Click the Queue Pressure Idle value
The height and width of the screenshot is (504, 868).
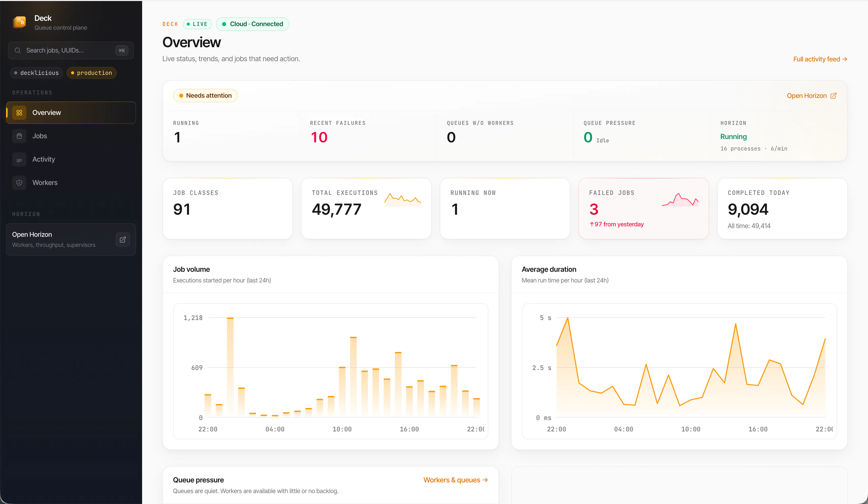[x=596, y=138]
